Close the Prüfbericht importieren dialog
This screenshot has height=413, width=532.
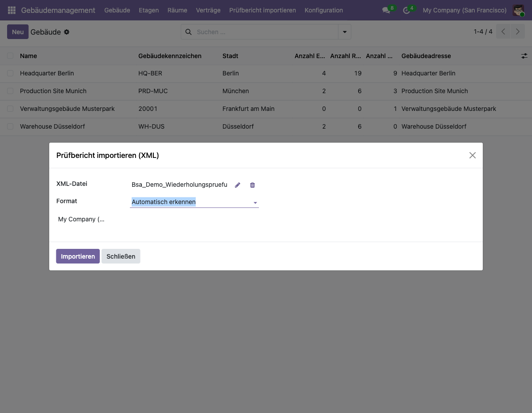pyautogui.click(x=473, y=155)
